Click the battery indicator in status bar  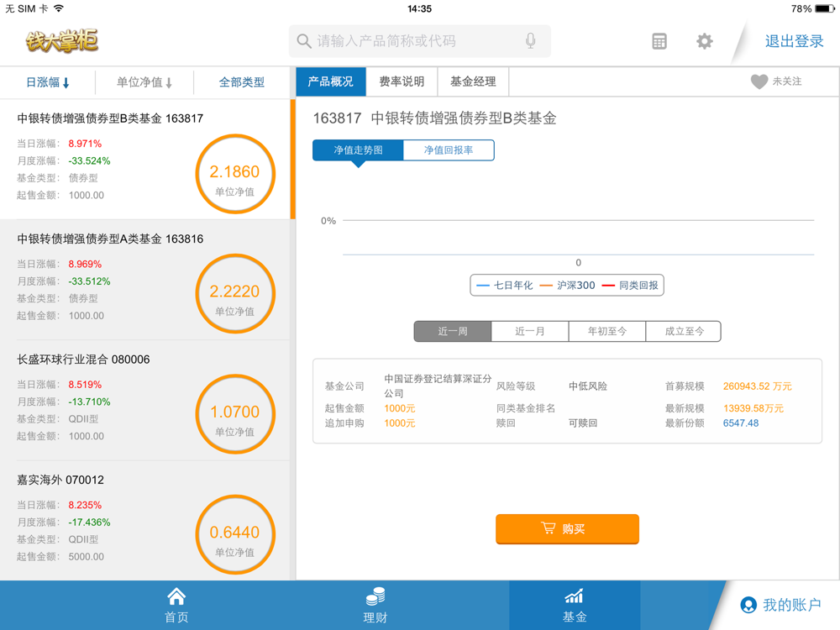click(825, 8)
